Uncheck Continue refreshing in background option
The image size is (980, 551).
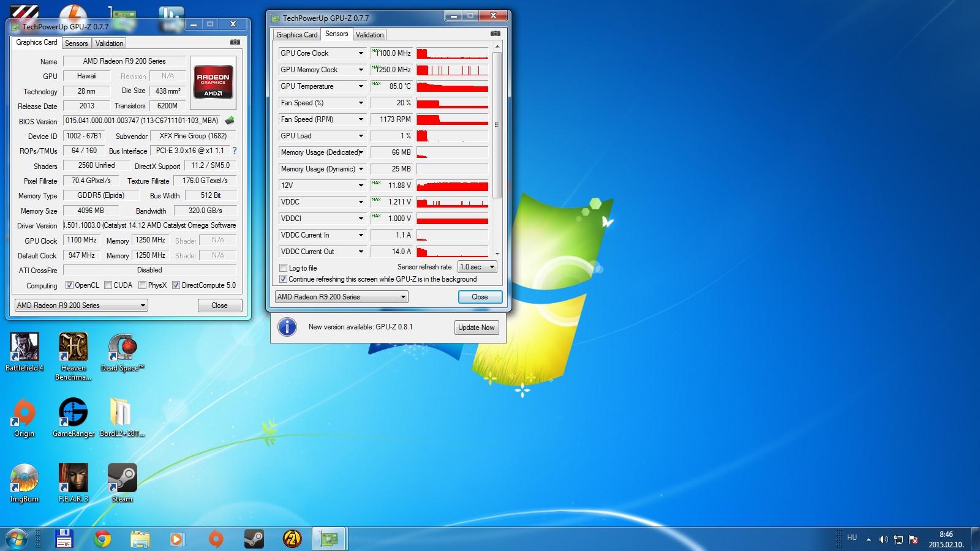283,279
